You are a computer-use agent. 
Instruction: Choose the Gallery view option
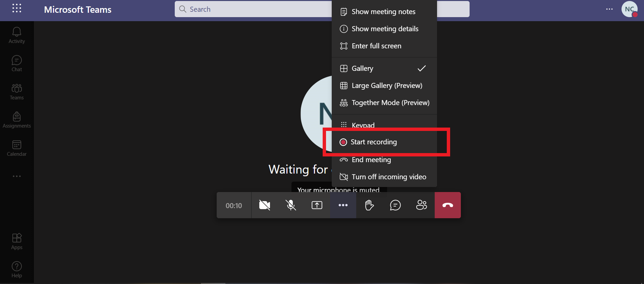(384, 68)
